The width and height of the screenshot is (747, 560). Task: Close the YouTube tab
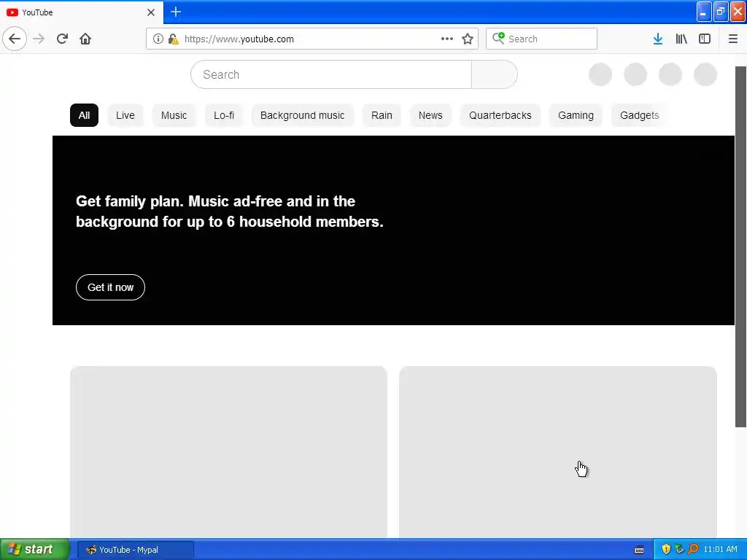(x=151, y=12)
